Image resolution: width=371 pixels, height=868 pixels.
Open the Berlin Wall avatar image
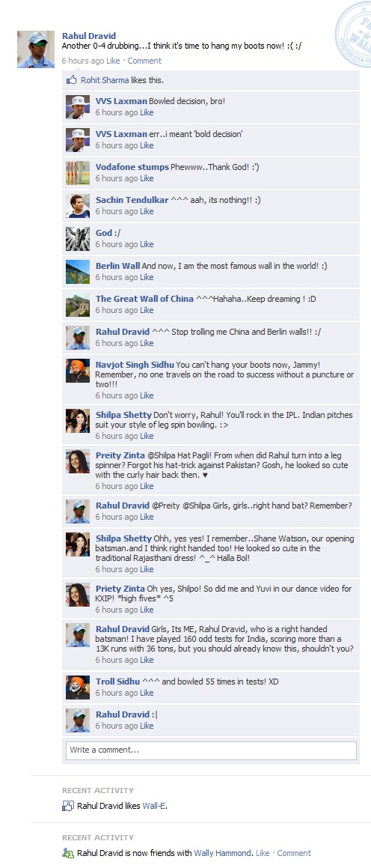pos(77,272)
